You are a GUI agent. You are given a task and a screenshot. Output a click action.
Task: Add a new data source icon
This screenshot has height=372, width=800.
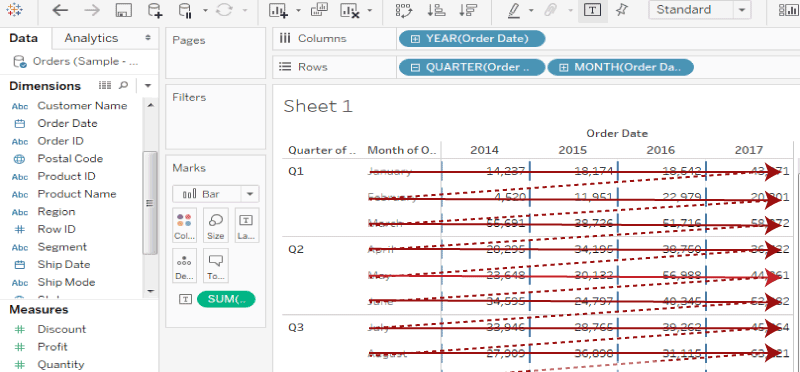(155, 10)
